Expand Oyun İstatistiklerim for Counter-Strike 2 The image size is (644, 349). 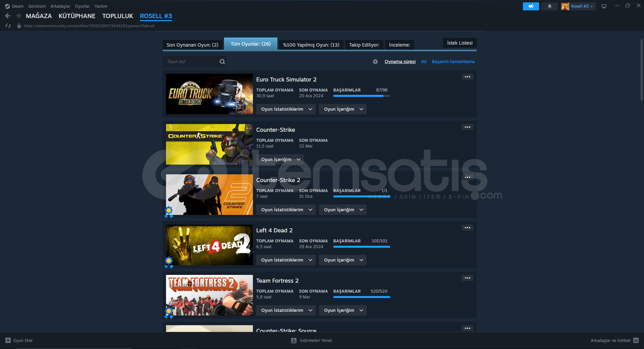[x=286, y=210]
